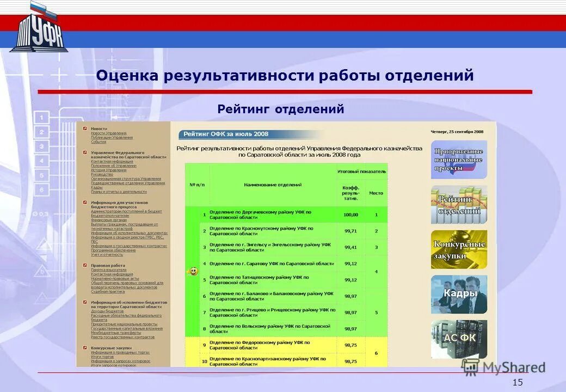The height and width of the screenshot is (392, 566).
Task: Click the Рейтинг отделений banner icon
Action: [x=460, y=206]
